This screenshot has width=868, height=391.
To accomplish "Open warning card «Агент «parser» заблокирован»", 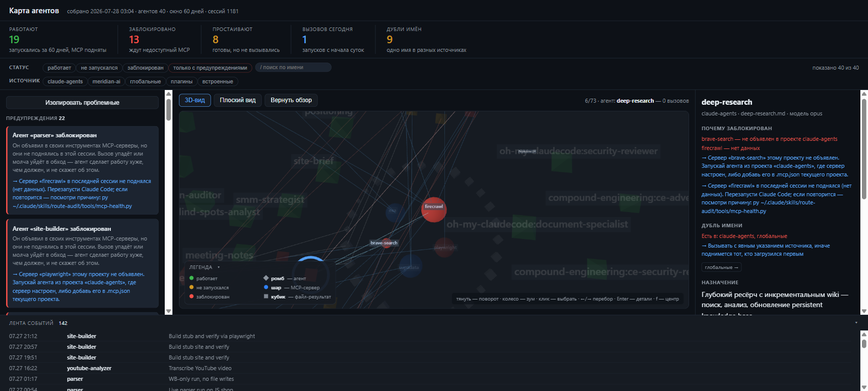I will click(82, 170).
